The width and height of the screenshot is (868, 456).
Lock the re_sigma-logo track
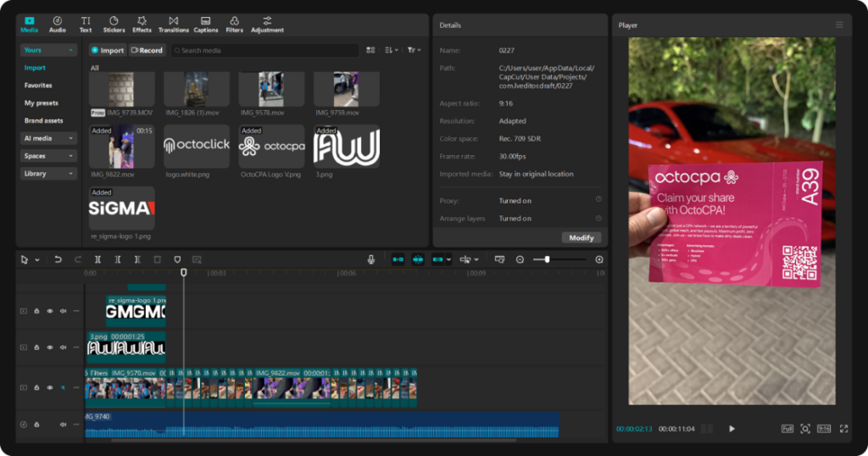tap(36, 311)
